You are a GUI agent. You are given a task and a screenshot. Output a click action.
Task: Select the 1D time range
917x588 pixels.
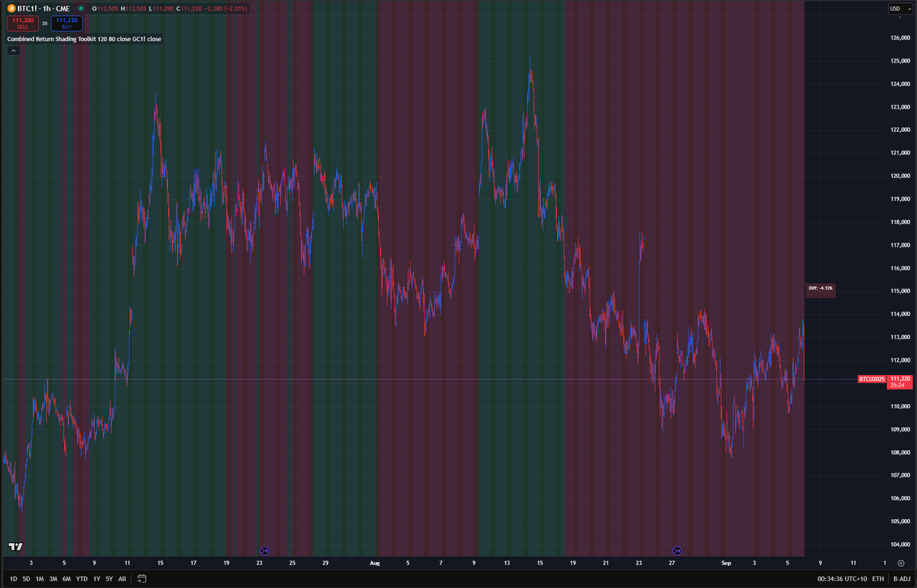[13, 579]
